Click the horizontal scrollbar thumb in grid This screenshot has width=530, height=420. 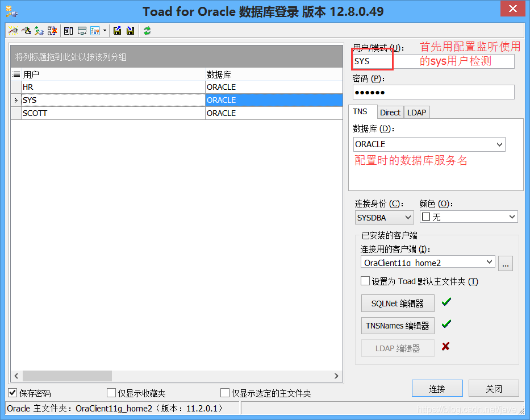(67, 376)
